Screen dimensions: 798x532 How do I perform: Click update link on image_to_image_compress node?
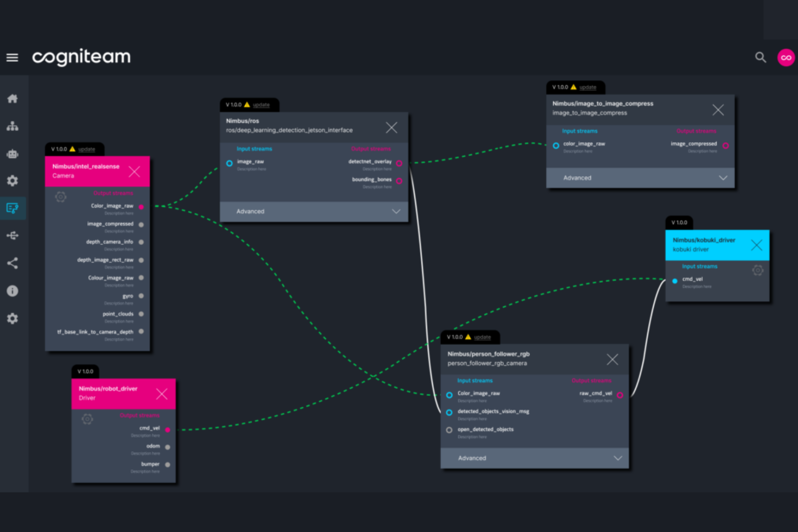tap(588, 87)
